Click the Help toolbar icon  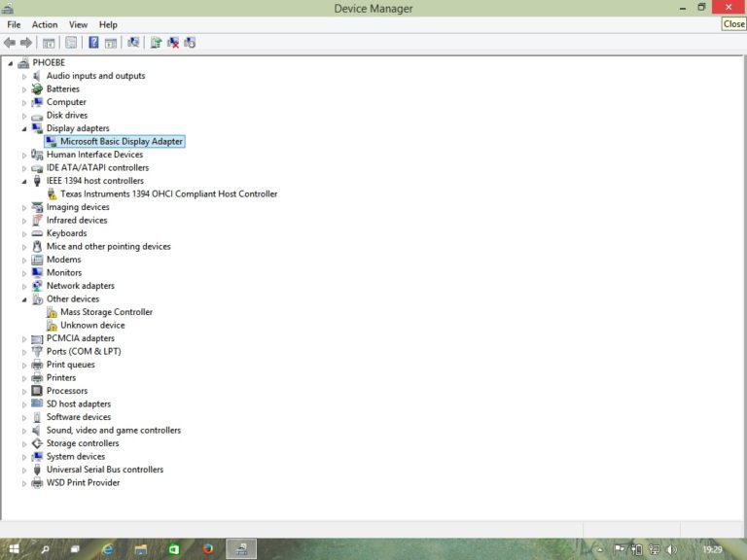tap(93, 43)
